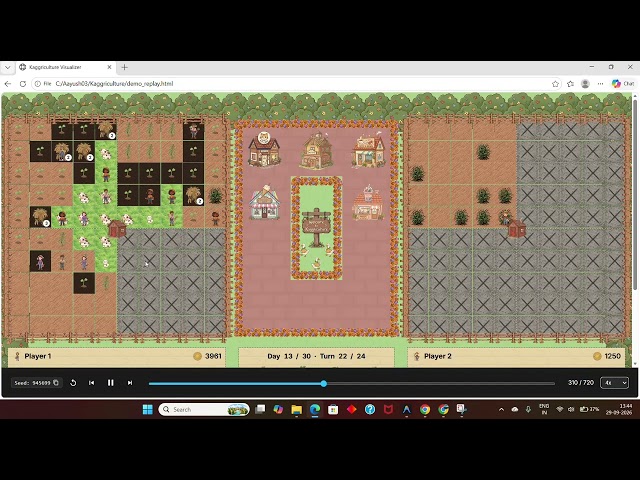
Task: Open File Explorer from the taskbar
Action: 297,409
